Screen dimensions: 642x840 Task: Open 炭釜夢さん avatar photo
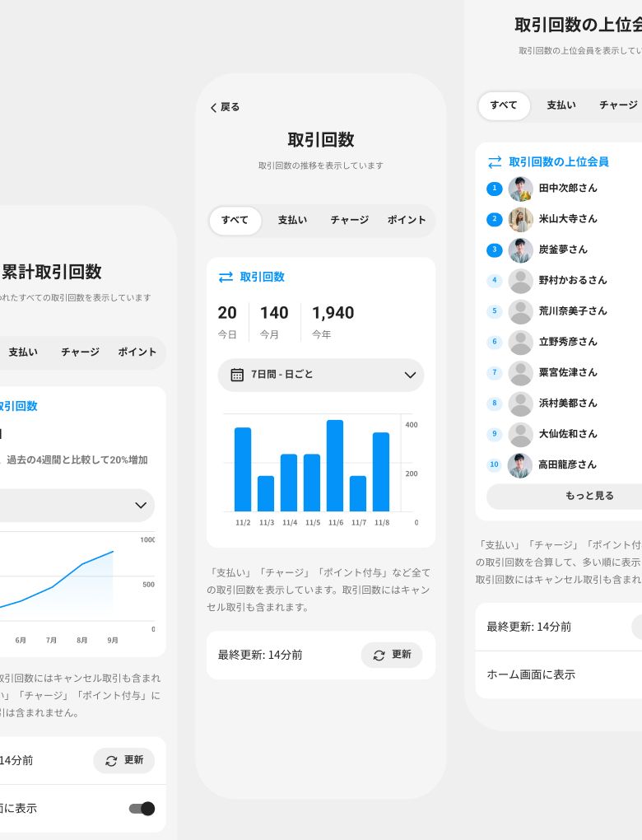[520, 250]
